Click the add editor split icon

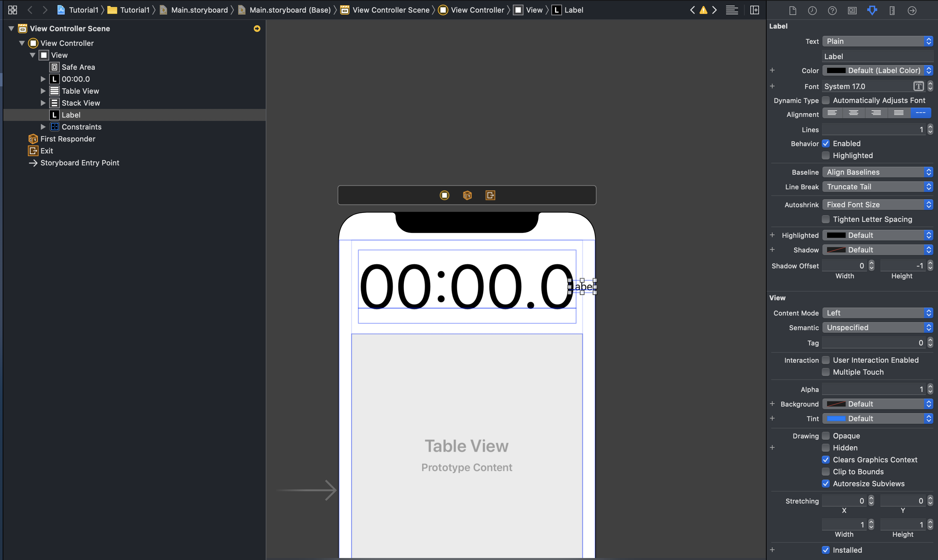[x=754, y=10]
